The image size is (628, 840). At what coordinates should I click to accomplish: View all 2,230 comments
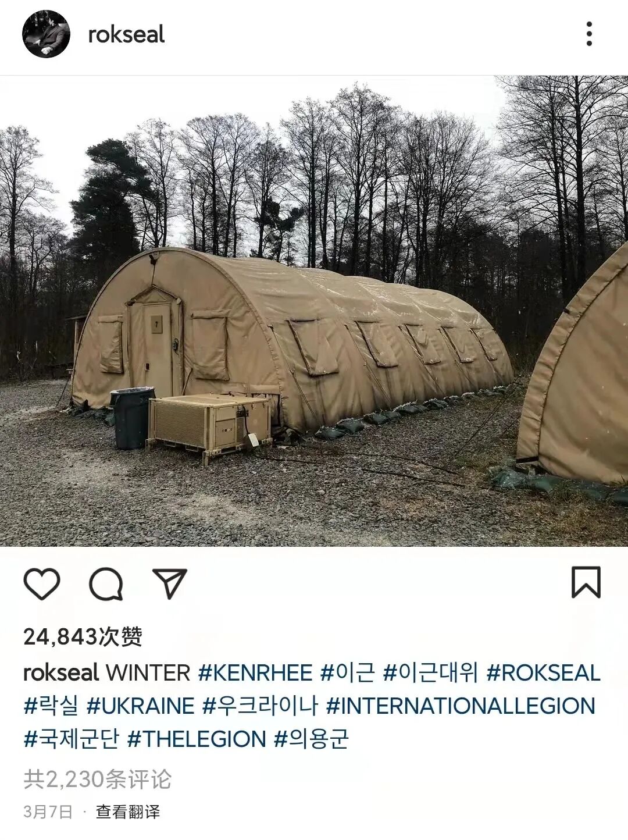click(x=98, y=779)
